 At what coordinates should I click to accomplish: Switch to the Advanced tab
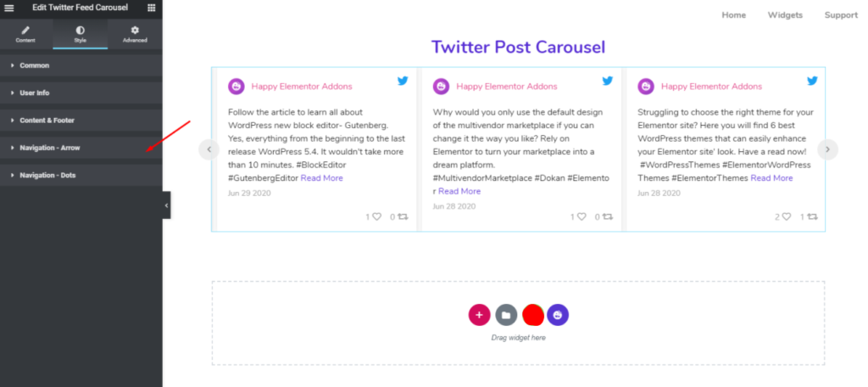coord(135,34)
